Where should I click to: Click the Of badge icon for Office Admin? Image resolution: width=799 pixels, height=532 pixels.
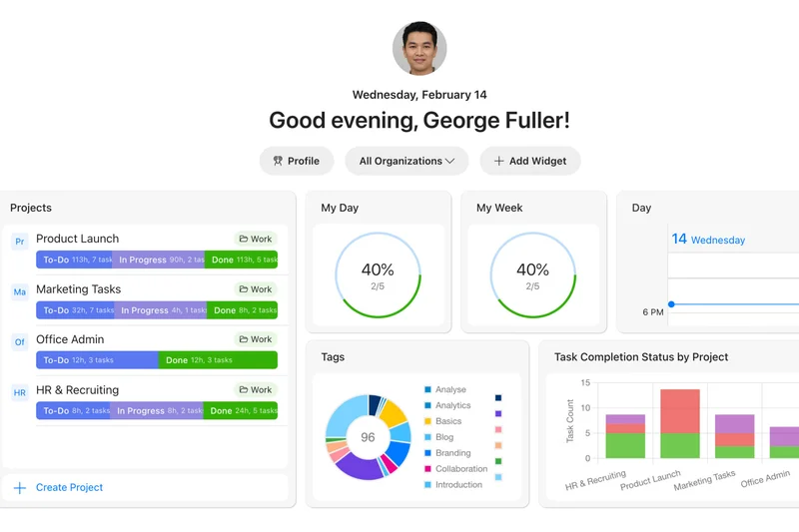click(x=20, y=342)
